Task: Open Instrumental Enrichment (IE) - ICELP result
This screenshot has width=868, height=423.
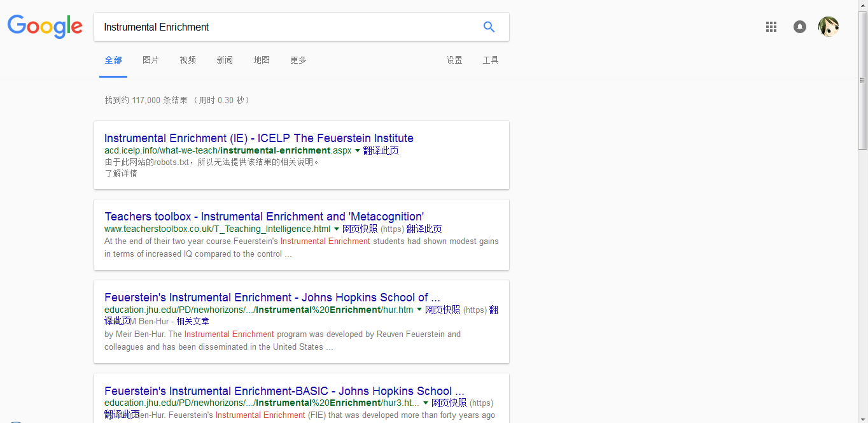Action: (258, 138)
